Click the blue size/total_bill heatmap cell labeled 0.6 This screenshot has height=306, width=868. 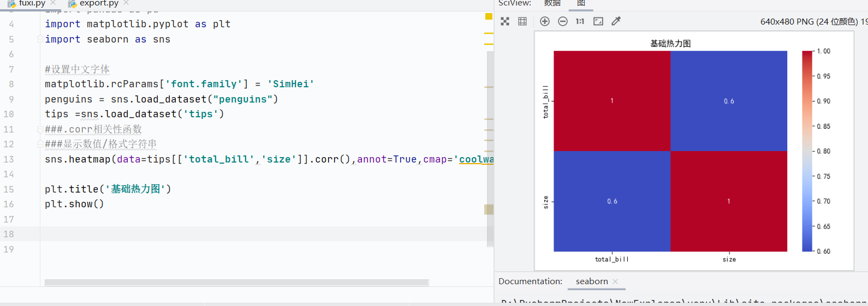pyautogui.click(x=612, y=201)
